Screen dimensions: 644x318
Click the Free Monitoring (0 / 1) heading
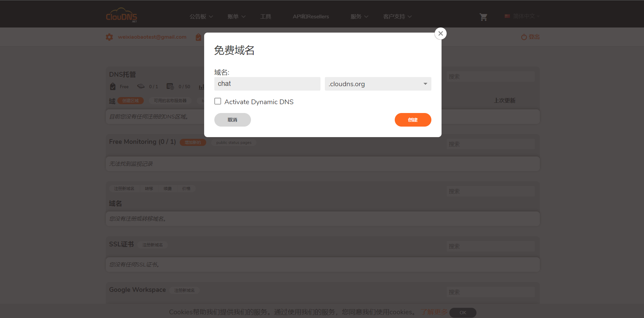click(x=142, y=142)
